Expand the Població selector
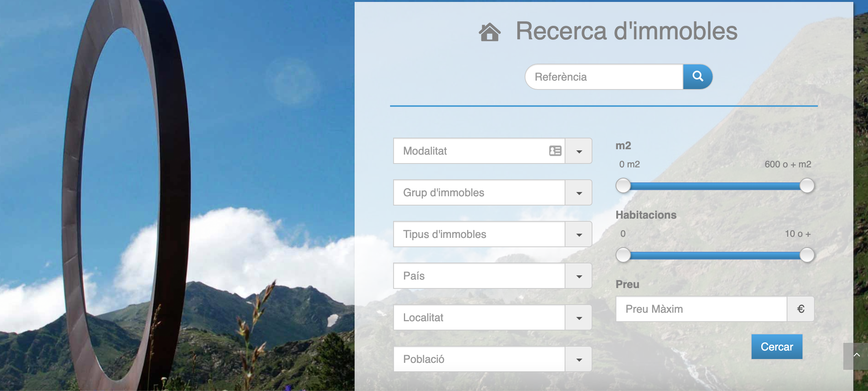This screenshot has height=391, width=868. point(578,359)
